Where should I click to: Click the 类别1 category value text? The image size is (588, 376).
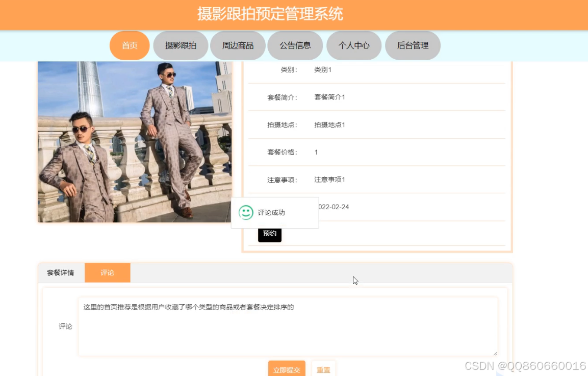tap(322, 69)
